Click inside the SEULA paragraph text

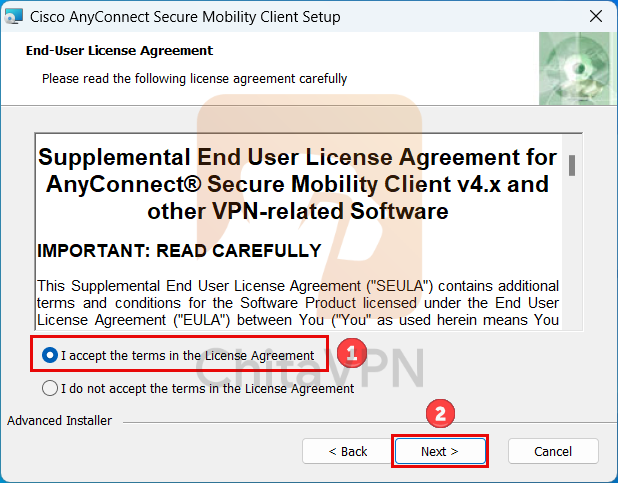(x=297, y=302)
